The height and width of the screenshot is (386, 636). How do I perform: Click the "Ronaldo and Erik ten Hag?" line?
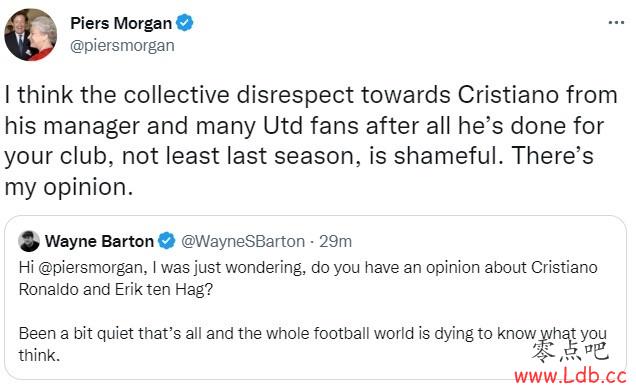(x=116, y=290)
